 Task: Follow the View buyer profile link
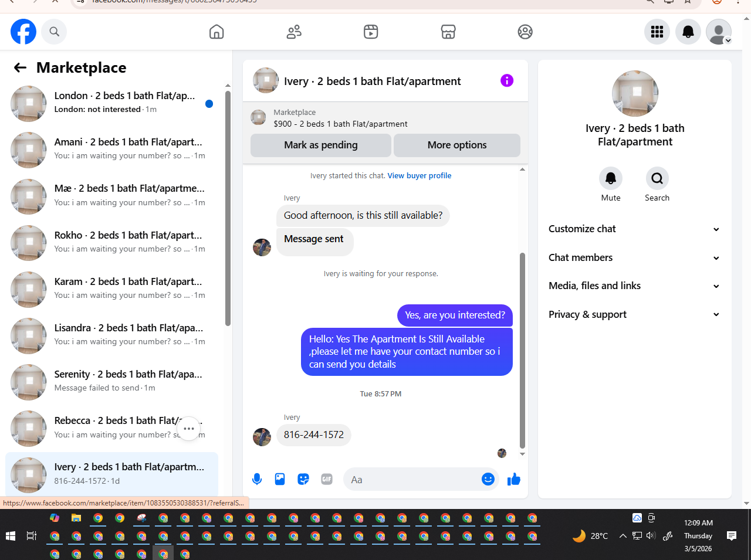click(x=420, y=175)
